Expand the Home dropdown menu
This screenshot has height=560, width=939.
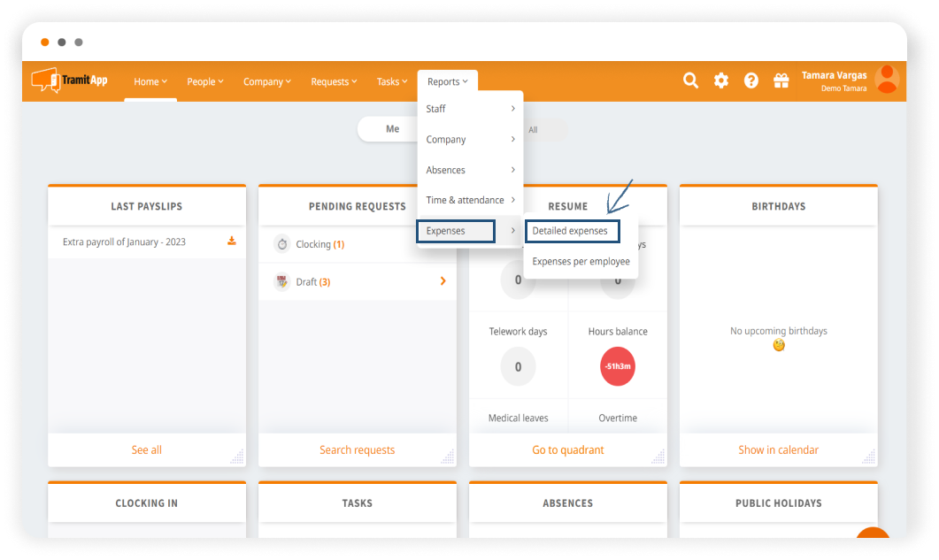click(150, 81)
